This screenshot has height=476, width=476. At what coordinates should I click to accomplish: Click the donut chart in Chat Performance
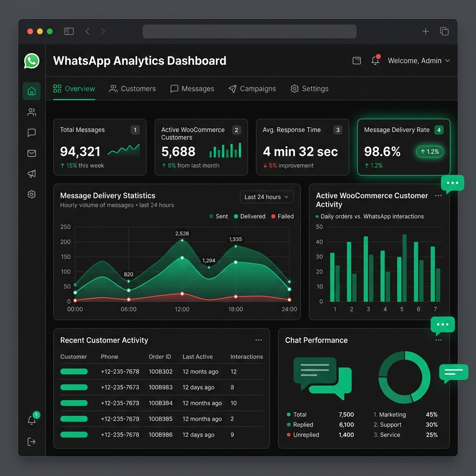point(404,377)
